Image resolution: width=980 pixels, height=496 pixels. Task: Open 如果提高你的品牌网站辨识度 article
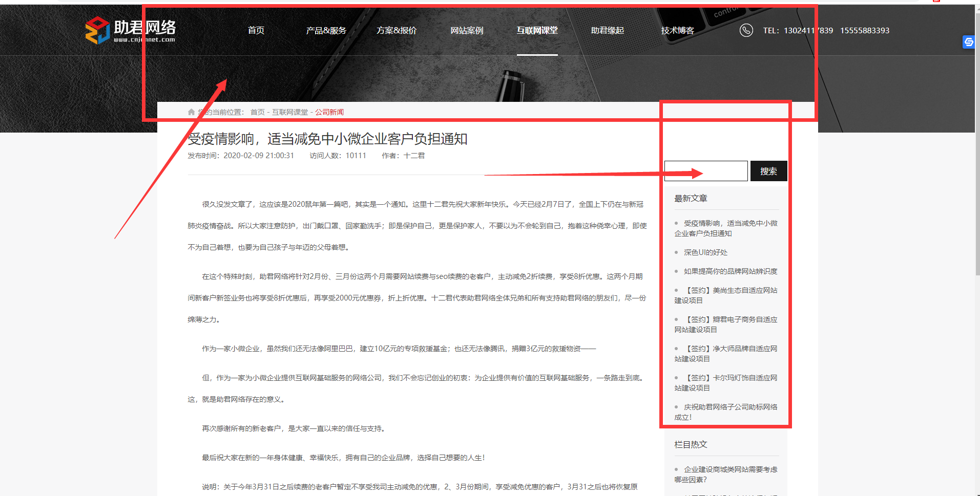click(x=730, y=271)
